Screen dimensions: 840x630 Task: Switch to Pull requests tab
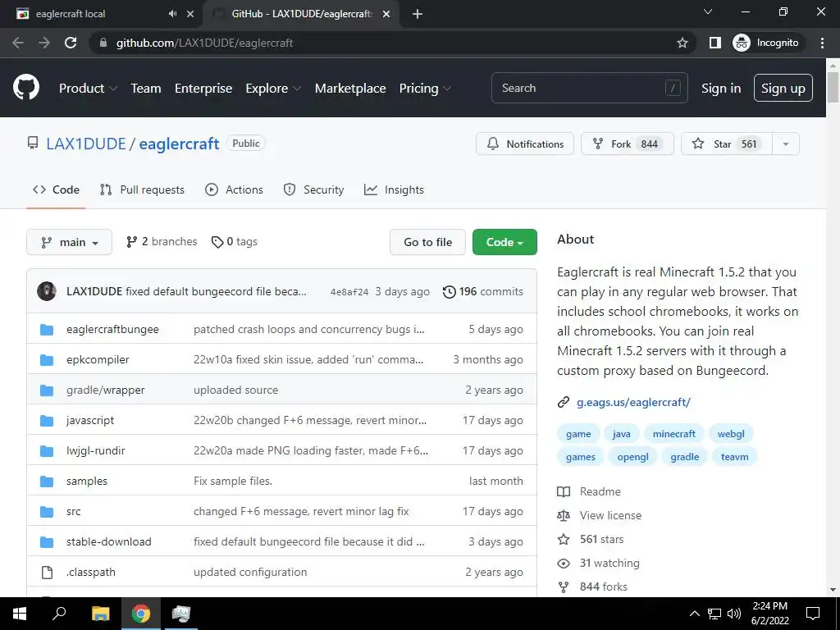(142, 189)
